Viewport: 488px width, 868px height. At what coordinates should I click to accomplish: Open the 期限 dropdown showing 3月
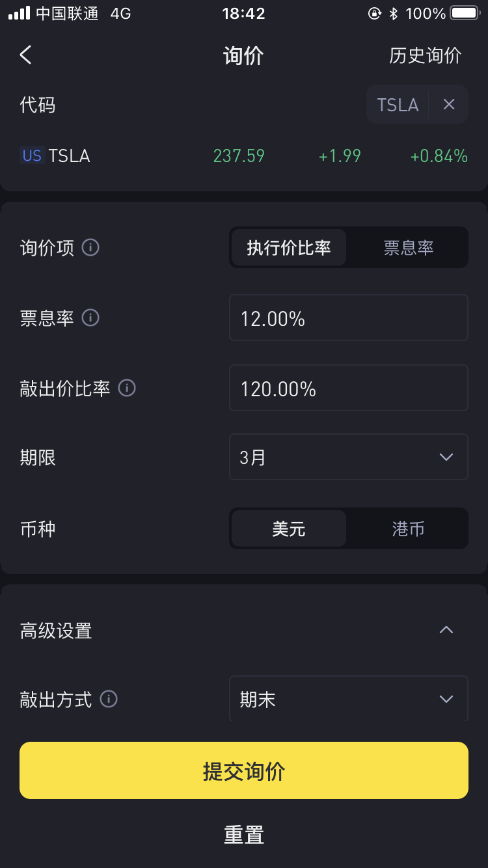349,457
